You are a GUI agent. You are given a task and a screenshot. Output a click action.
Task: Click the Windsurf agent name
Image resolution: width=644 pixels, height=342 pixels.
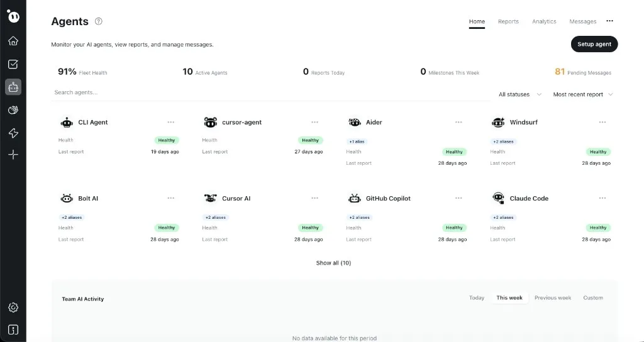(x=524, y=123)
